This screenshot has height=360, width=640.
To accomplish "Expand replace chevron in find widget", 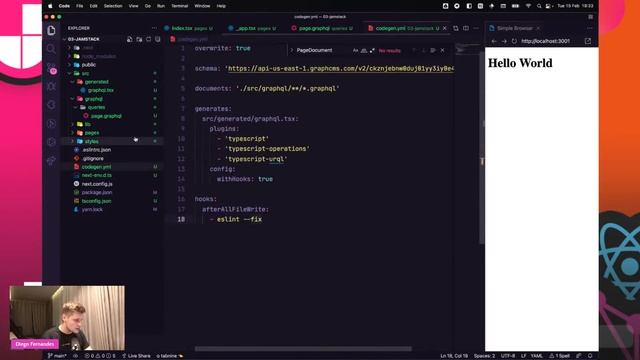I will [291, 50].
